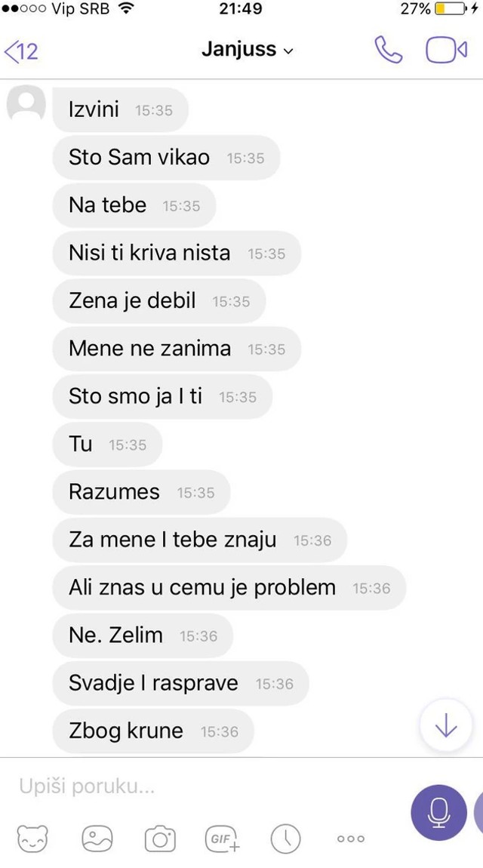Open the sticker bear icon
The image size is (483, 868).
[32, 838]
